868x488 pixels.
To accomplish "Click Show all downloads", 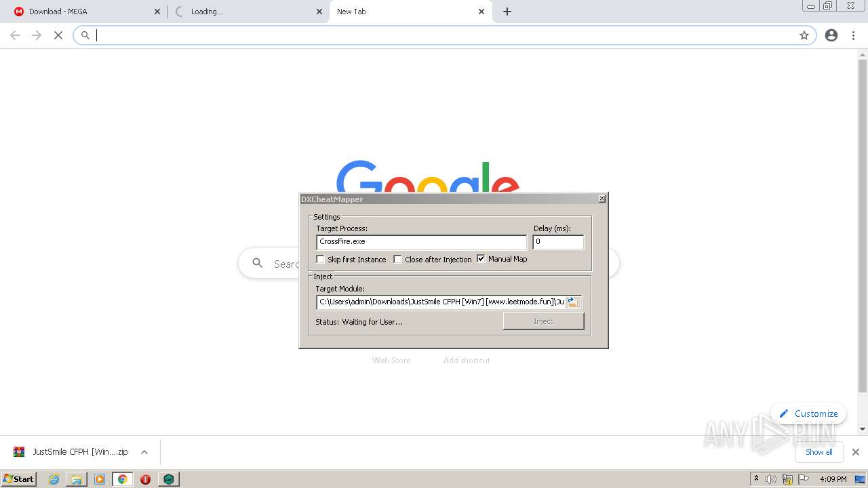I will [x=819, y=452].
